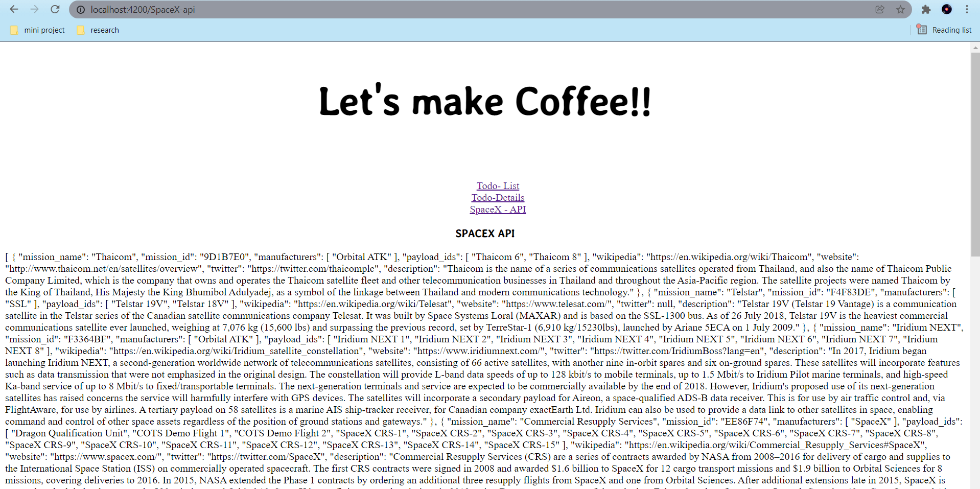Open the browser extensions puzzle icon

click(926, 9)
